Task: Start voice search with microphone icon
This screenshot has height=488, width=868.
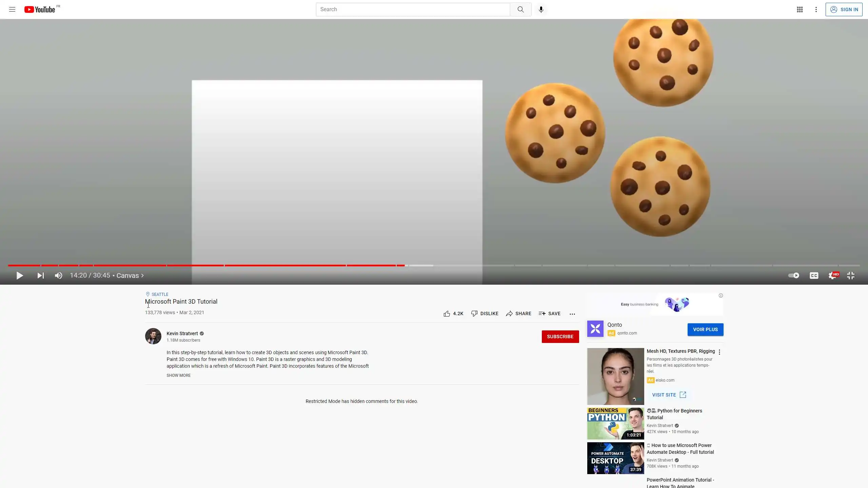Action: tap(541, 9)
